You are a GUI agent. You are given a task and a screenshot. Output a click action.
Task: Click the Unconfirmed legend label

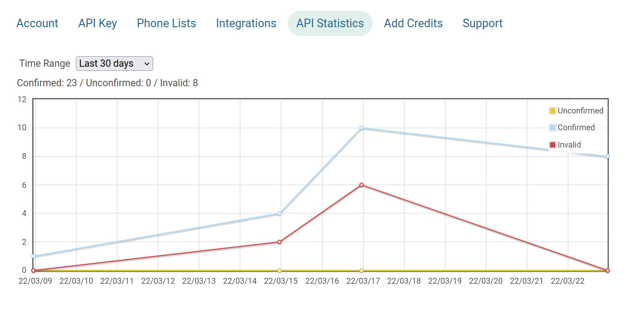point(580,111)
